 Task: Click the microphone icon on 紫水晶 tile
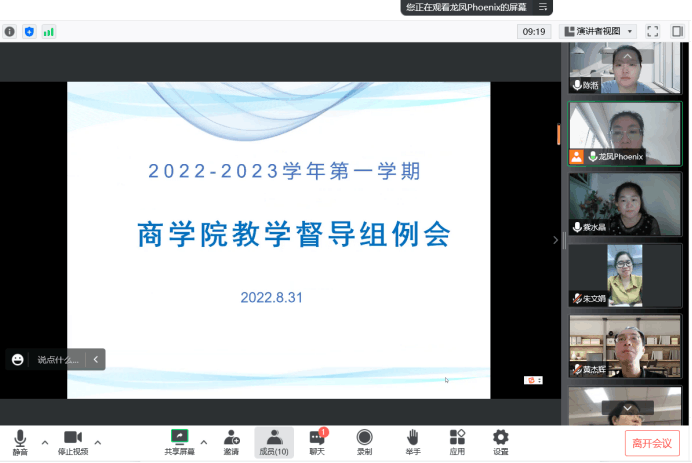click(x=577, y=227)
